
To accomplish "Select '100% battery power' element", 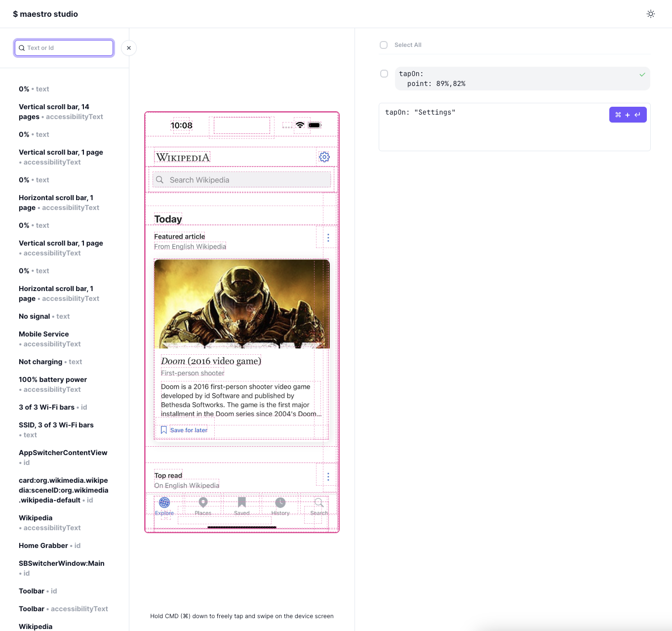I will click(53, 384).
